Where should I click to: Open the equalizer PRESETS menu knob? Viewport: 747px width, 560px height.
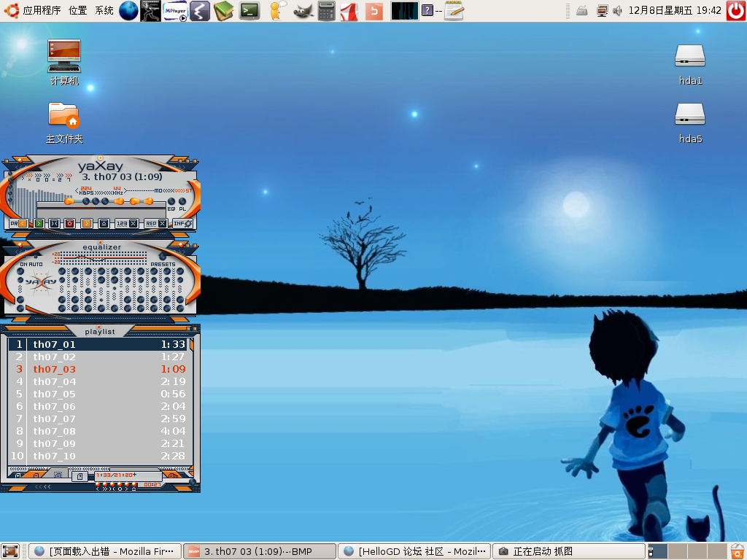163,257
